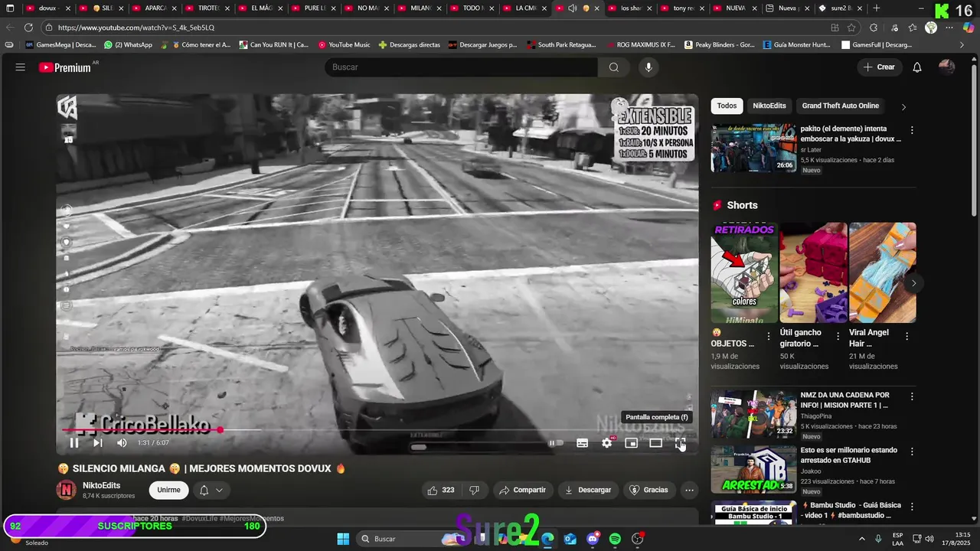Image resolution: width=980 pixels, height=551 pixels.
Task: Select the Todos filter chip
Action: click(x=727, y=106)
